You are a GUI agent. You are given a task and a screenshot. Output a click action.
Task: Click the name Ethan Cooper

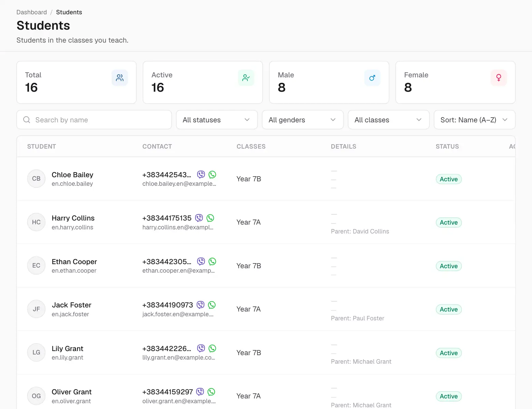click(x=74, y=261)
